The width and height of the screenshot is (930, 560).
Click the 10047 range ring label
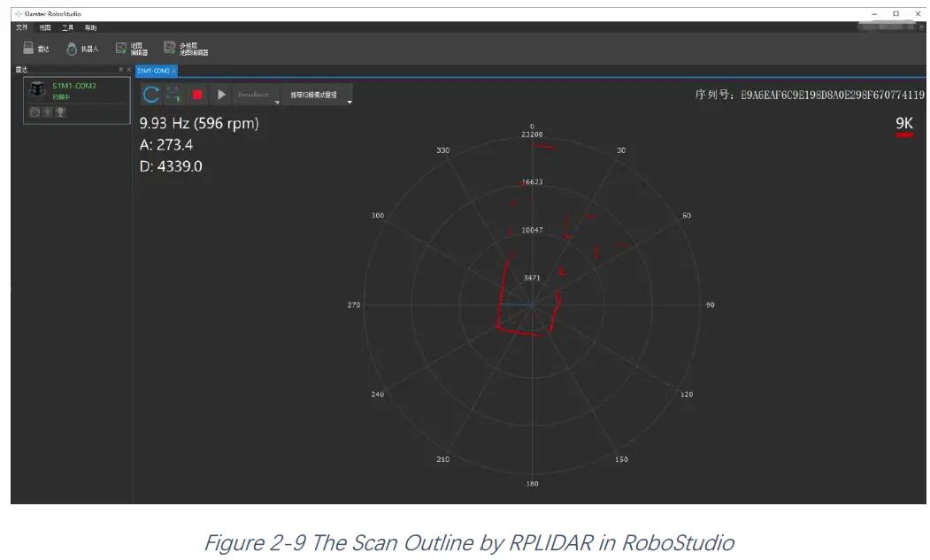532,230
